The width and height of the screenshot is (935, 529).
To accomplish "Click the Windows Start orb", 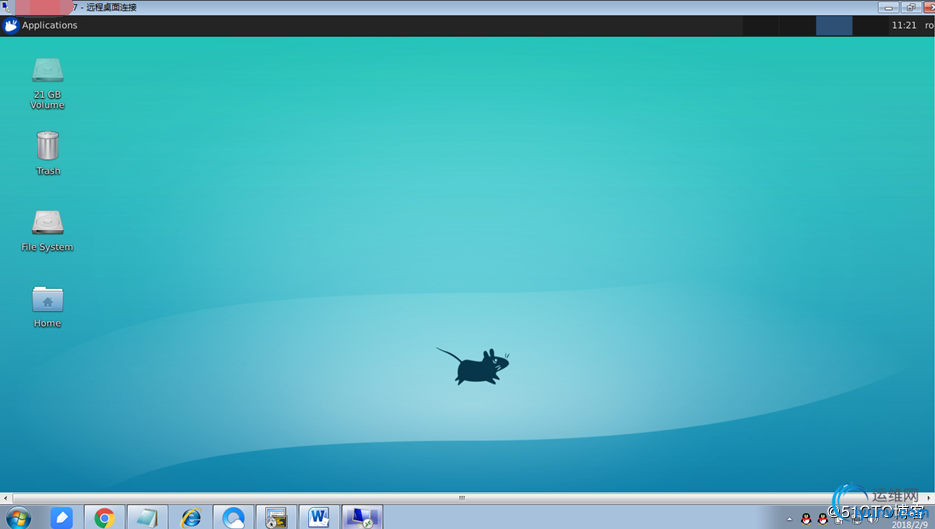I will click(18, 518).
